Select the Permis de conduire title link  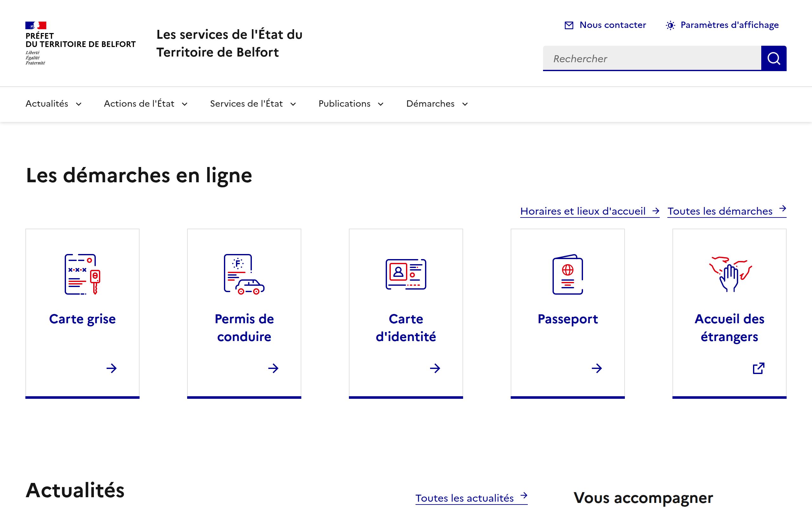tap(244, 328)
